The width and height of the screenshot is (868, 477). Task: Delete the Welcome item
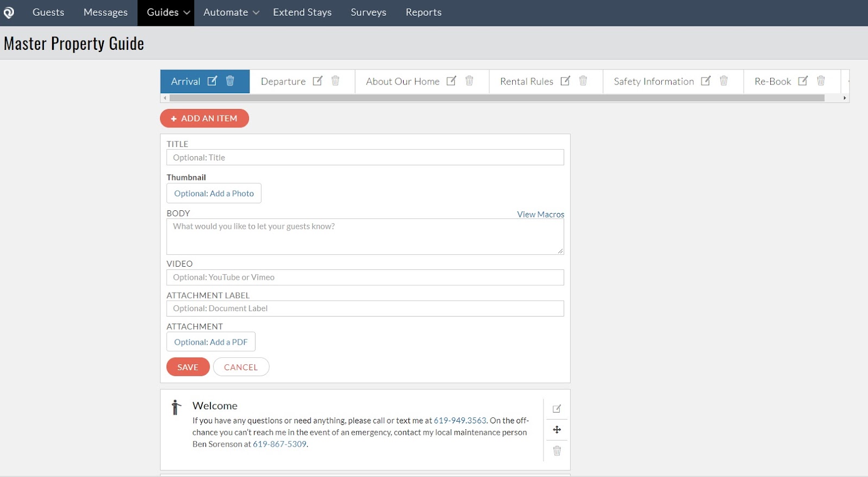[x=557, y=451]
